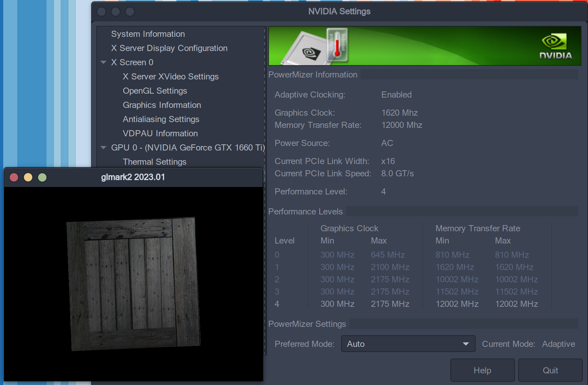Click the 8.0 GT/s link speed value

point(397,173)
